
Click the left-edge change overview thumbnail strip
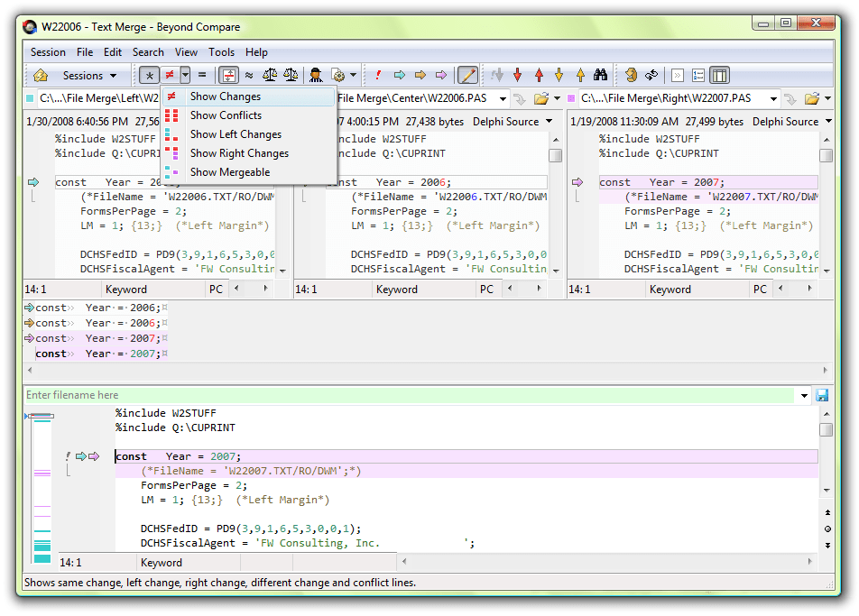coord(42,487)
